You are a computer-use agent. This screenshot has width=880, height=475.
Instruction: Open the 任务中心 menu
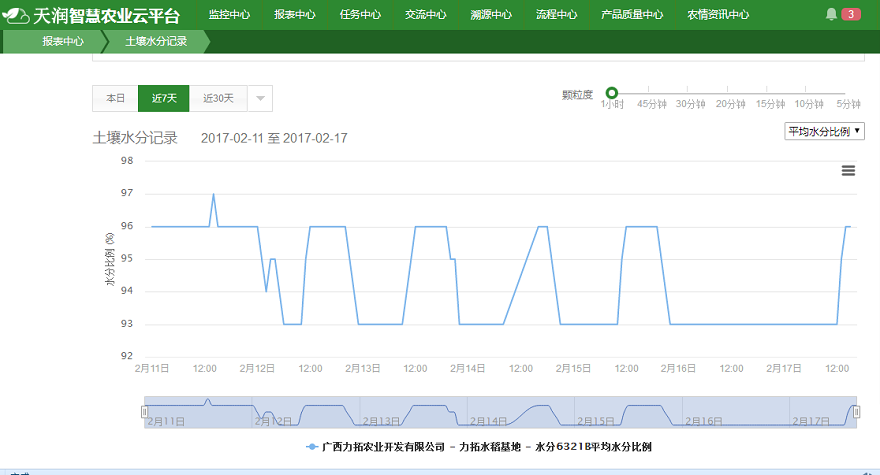coord(360,15)
